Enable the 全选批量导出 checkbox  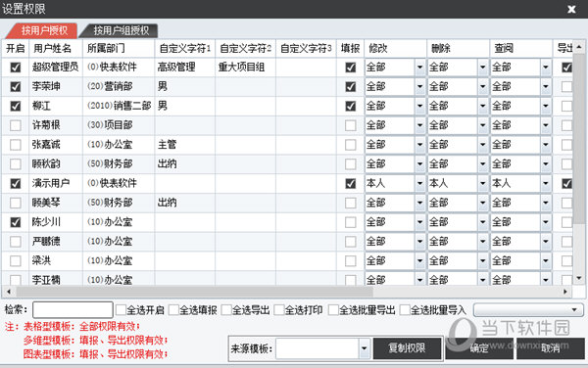[333, 310]
